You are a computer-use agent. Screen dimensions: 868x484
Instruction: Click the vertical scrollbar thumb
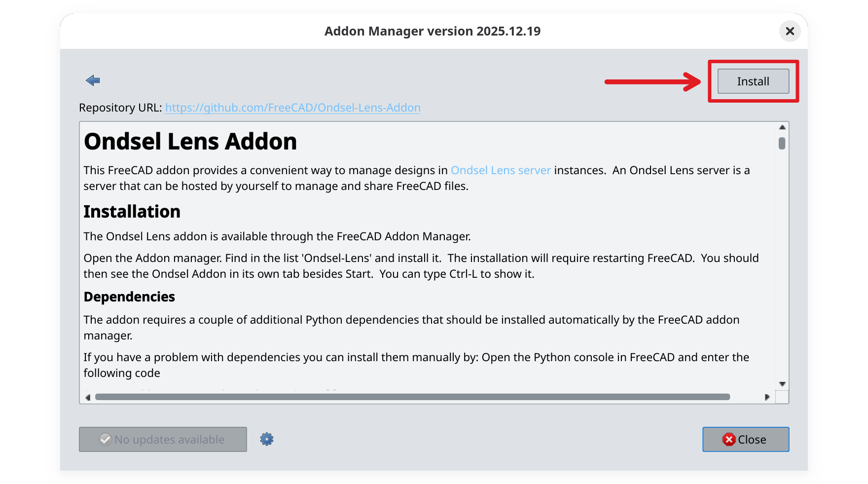(782, 143)
